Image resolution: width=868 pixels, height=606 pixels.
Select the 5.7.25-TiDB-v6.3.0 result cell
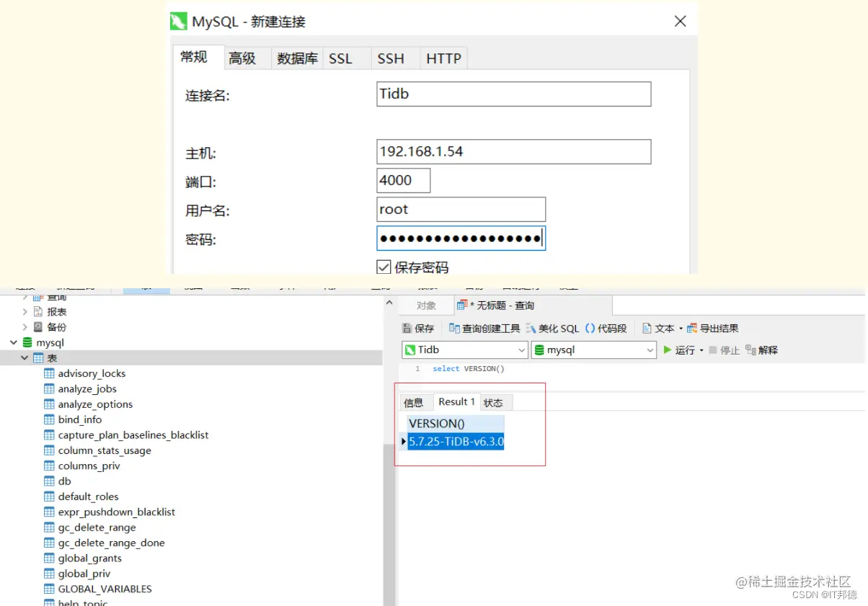click(x=456, y=442)
